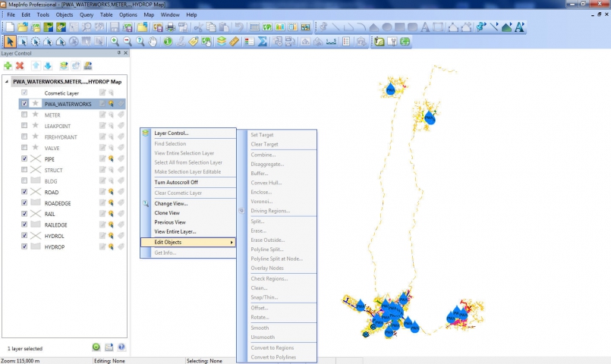Select the Marquee Select tool

[23, 41]
